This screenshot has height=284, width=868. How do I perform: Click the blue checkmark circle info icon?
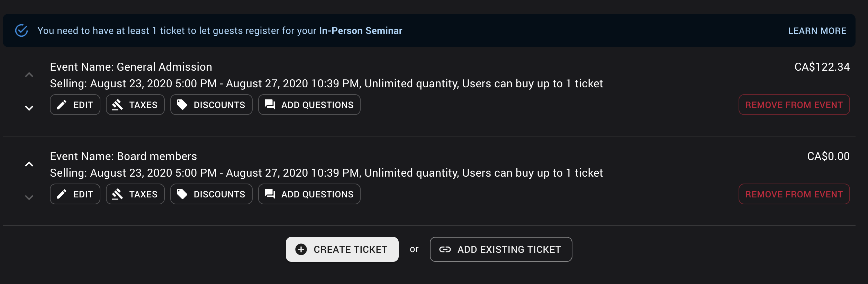coord(21,30)
